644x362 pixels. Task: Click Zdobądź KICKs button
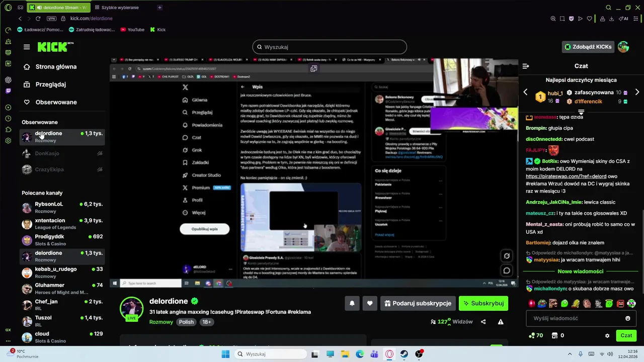tap(588, 47)
